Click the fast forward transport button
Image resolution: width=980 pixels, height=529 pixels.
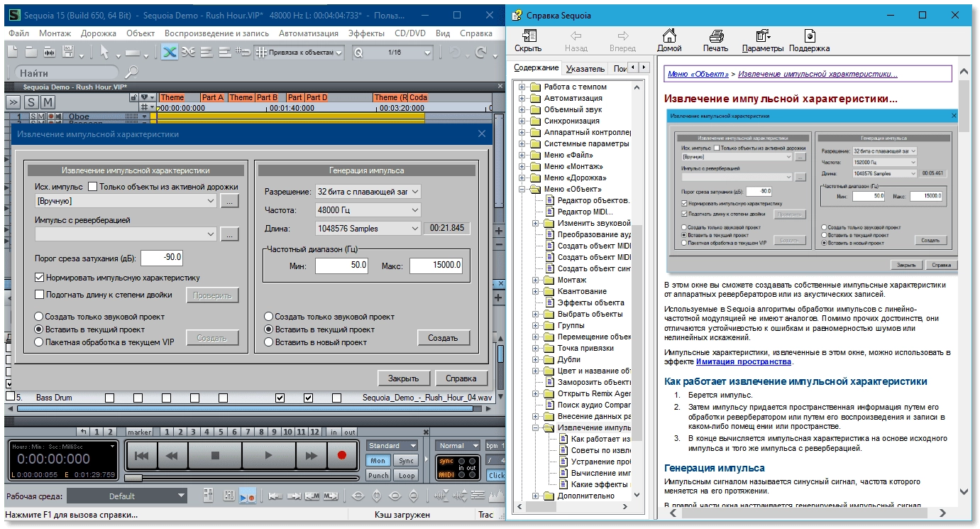pos(311,456)
